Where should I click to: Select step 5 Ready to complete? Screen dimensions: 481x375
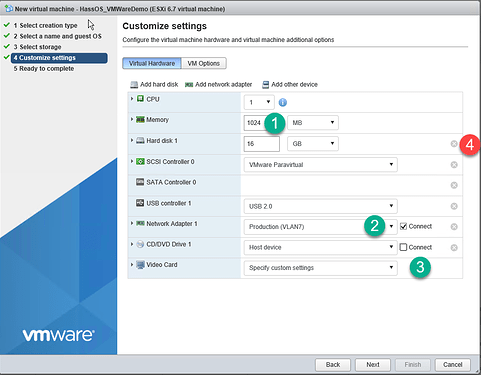point(44,68)
